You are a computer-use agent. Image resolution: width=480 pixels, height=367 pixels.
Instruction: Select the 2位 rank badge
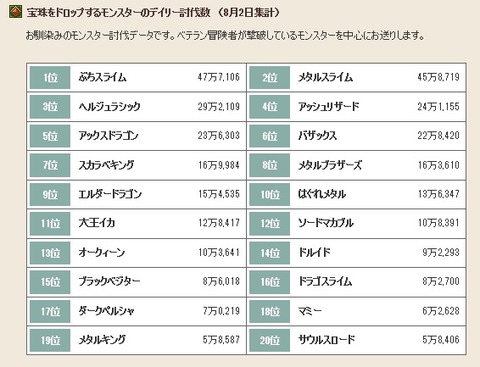269,77
